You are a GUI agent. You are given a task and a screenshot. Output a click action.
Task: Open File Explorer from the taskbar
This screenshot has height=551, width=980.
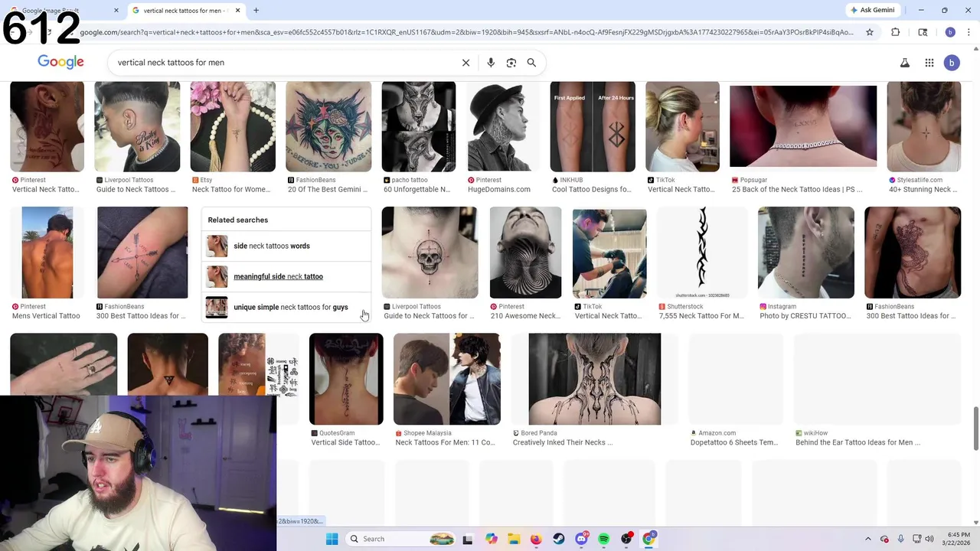click(513, 539)
